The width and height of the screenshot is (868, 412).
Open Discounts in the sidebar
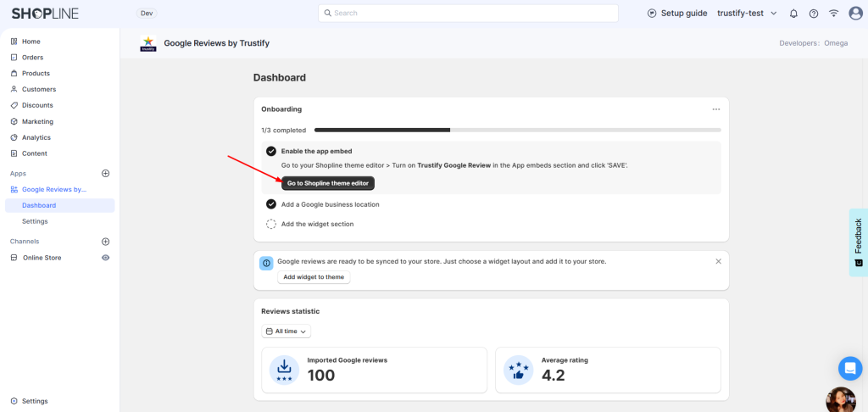click(37, 105)
